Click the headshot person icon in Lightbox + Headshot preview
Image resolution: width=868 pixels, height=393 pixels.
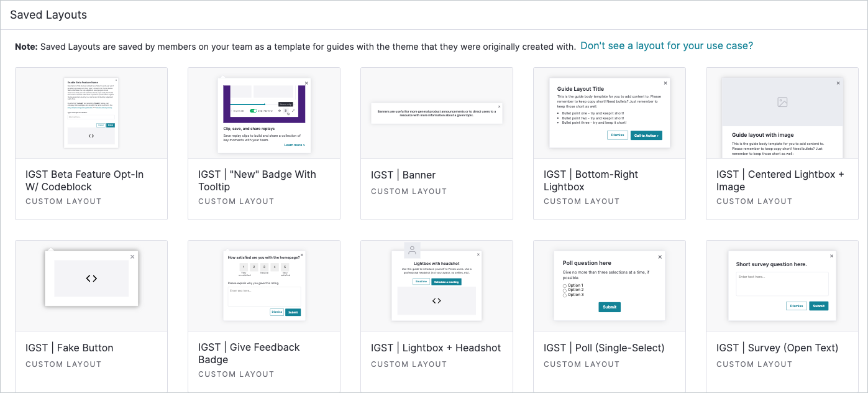(413, 251)
